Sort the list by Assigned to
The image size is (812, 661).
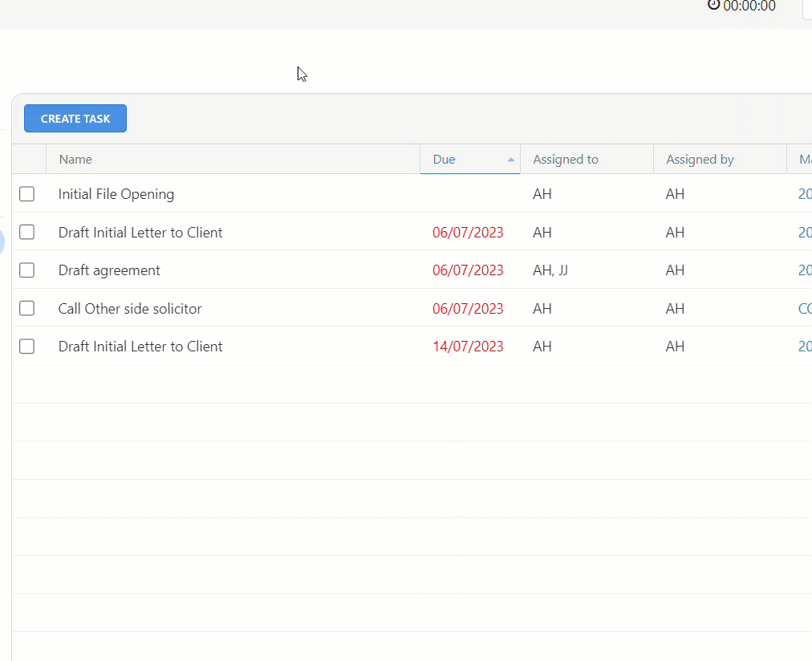pos(566,159)
